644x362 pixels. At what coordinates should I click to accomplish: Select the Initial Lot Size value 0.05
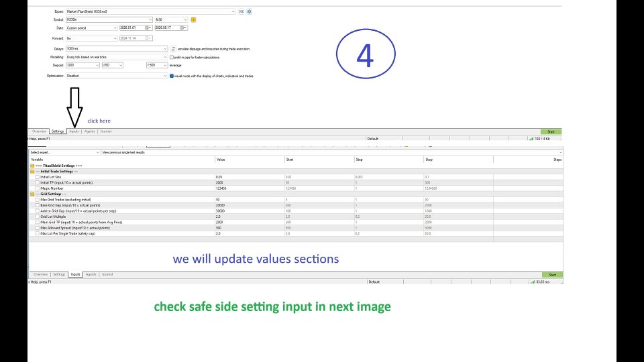tap(219, 177)
